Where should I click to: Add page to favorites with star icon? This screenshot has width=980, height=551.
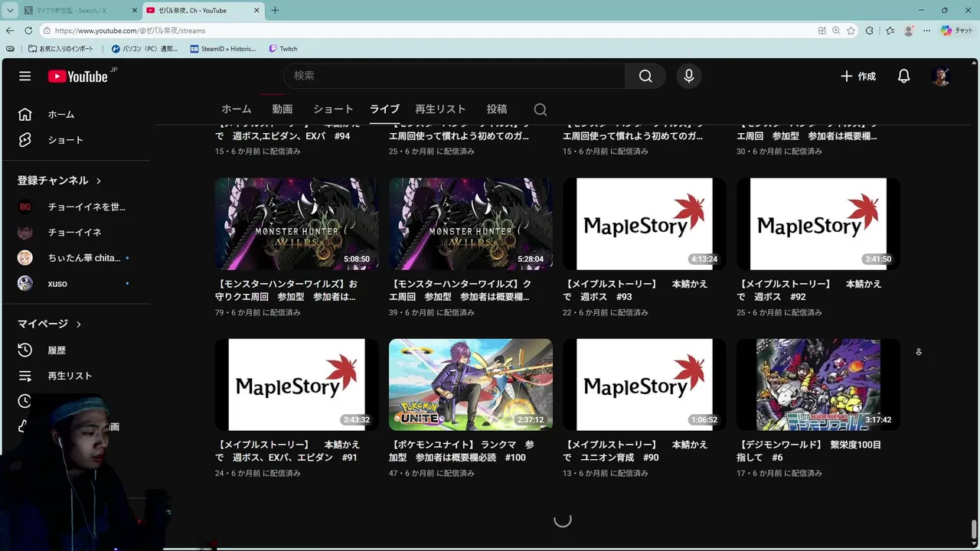point(851,31)
